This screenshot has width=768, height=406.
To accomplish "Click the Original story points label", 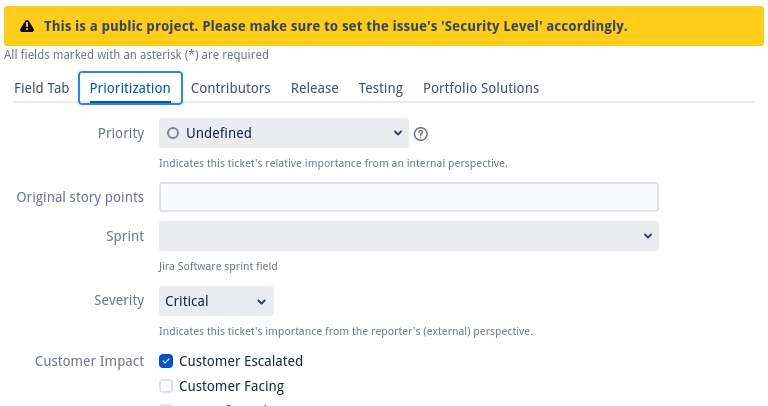I will pyautogui.click(x=80, y=197).
